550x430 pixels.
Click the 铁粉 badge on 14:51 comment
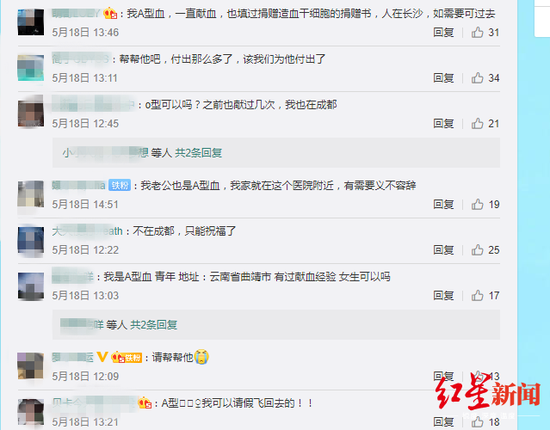[x=120, y=185]
